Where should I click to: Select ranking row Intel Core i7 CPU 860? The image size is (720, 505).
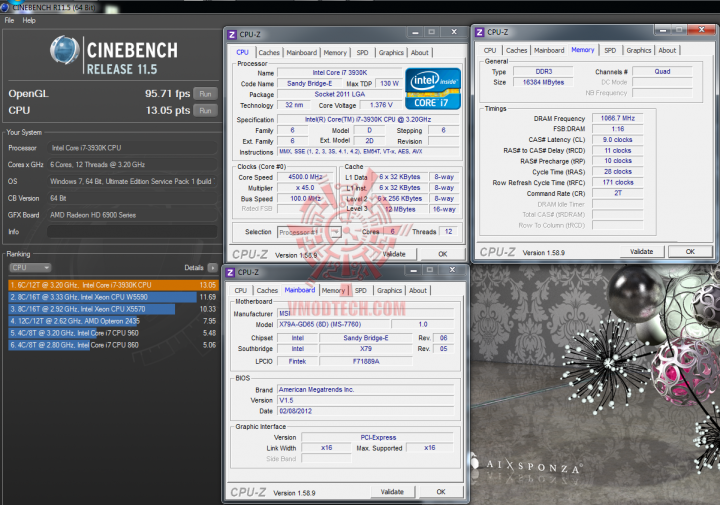tap(113, 345)
